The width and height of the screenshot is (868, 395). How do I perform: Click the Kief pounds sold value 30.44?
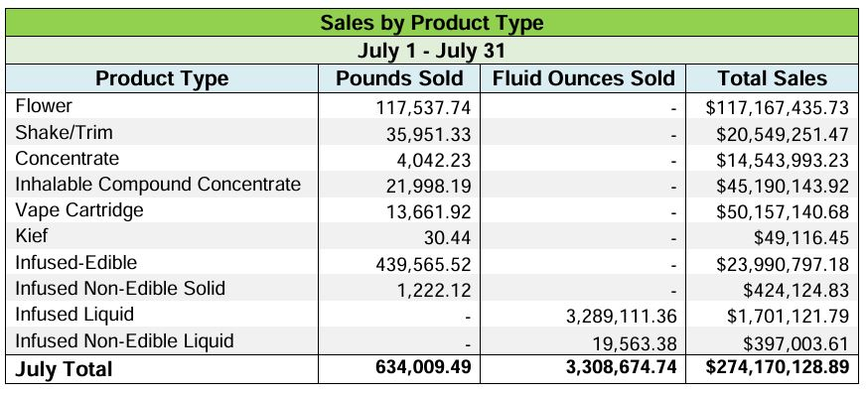[x=446, y=238]
